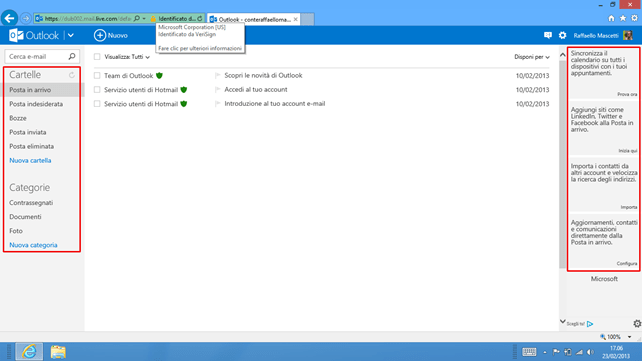Tick the select-all messages checkbox
The height and width of the screenshot is (361, 642).
(97, 57)
